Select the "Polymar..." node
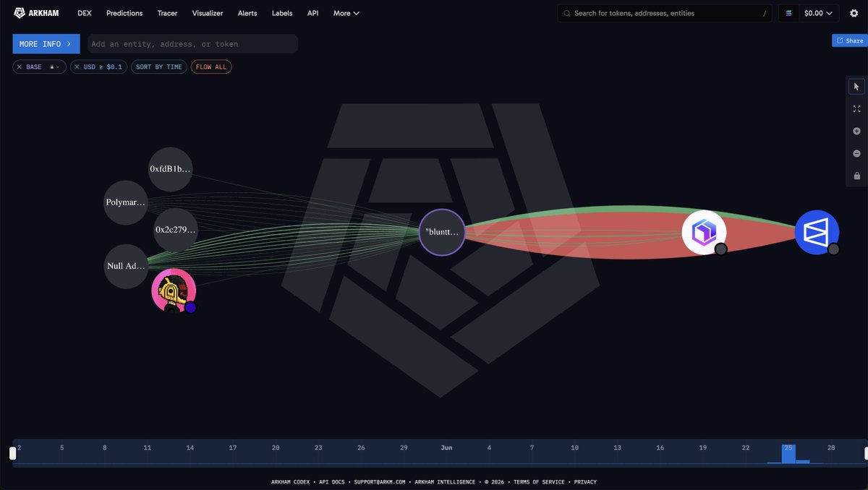 coord(126,202)
